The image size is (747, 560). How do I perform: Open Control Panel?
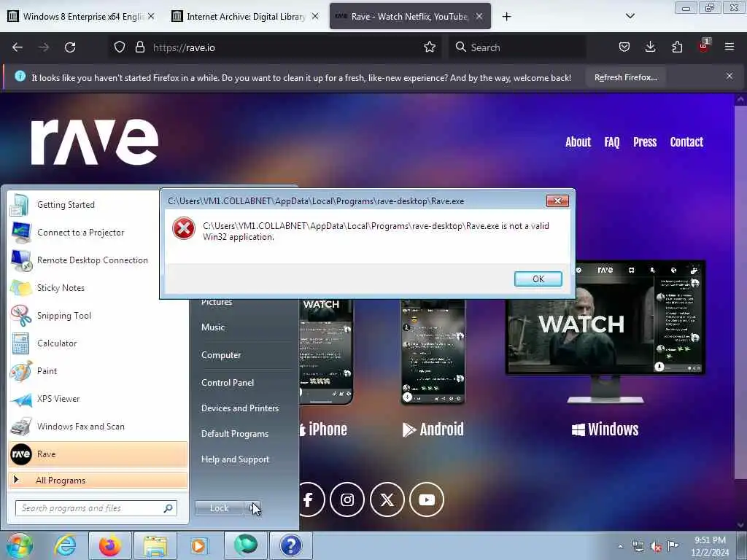228,382
